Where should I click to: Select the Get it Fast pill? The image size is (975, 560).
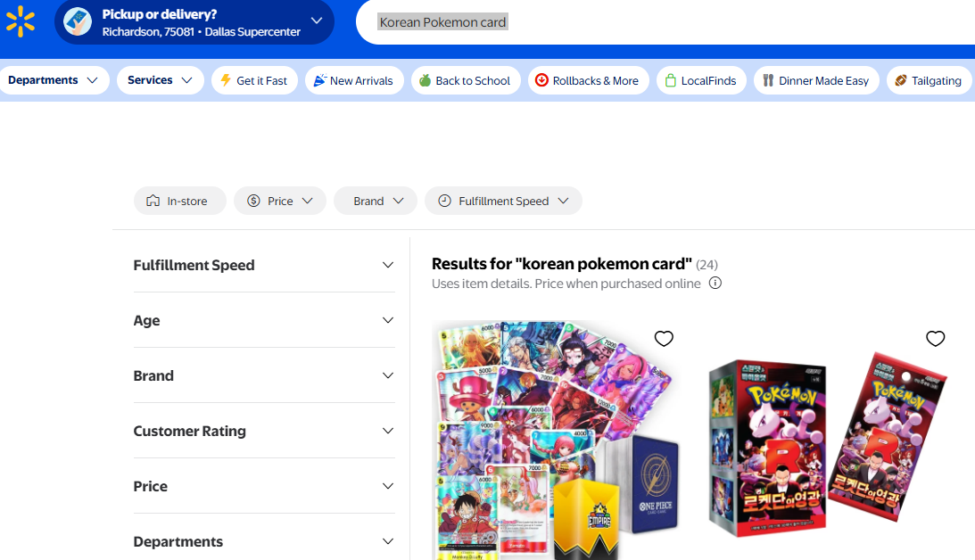tap(254, 81)
